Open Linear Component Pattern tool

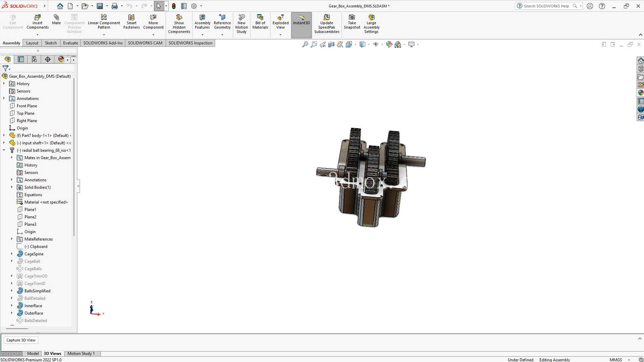[104, 22]
